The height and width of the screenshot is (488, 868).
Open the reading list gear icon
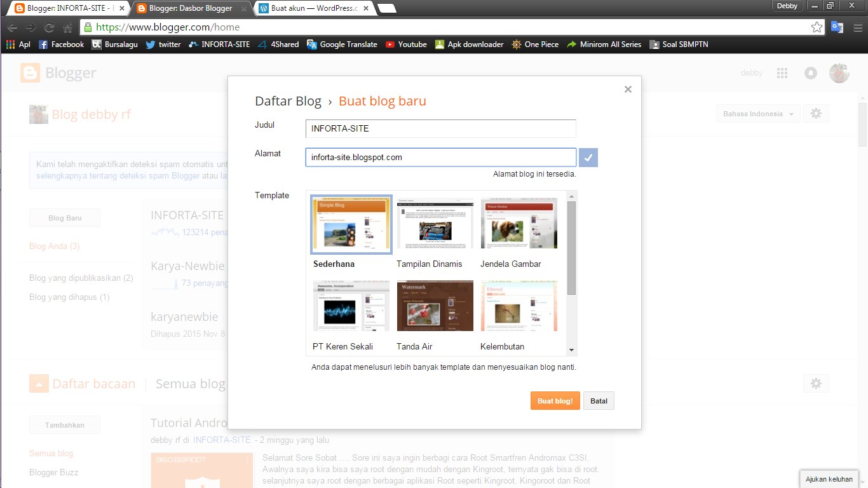817,383
